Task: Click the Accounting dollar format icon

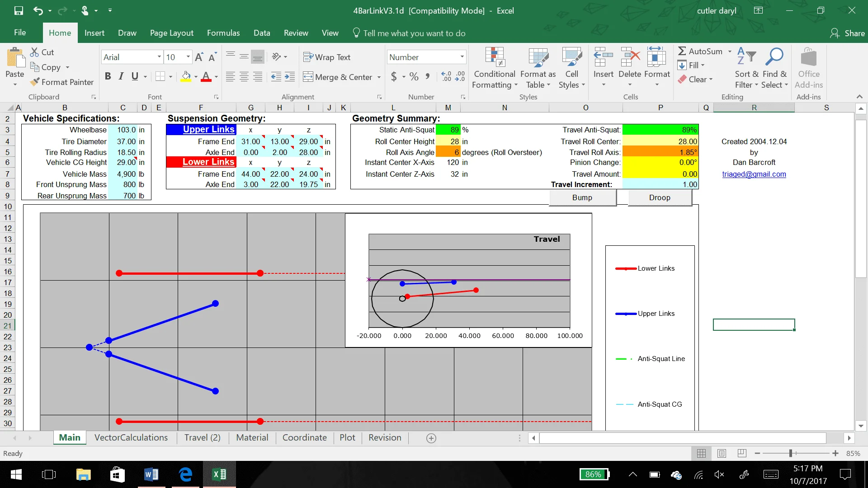Action: pos(394,76)
